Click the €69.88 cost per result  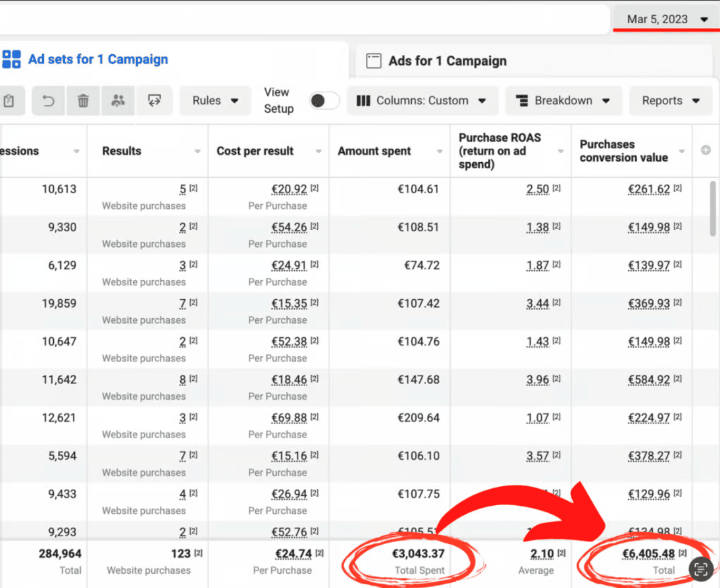tap(289, 418)
